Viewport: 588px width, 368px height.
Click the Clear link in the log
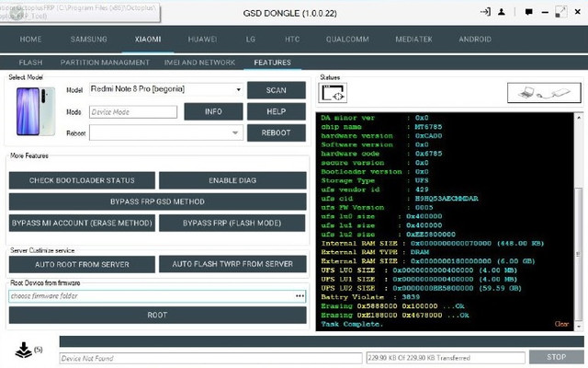[x=561, y=324]
